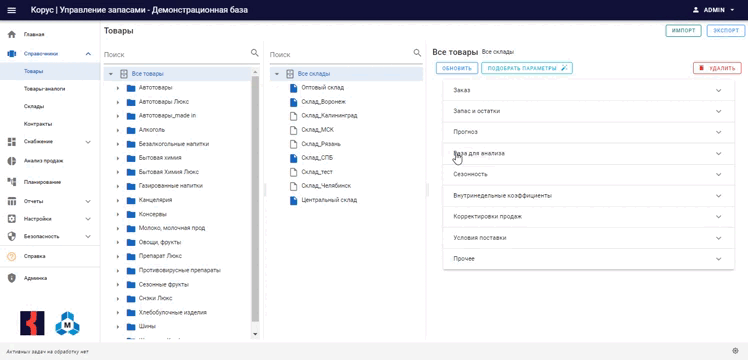
Task: Click the Справка question mark icon
Action: [x=12, y=256]
